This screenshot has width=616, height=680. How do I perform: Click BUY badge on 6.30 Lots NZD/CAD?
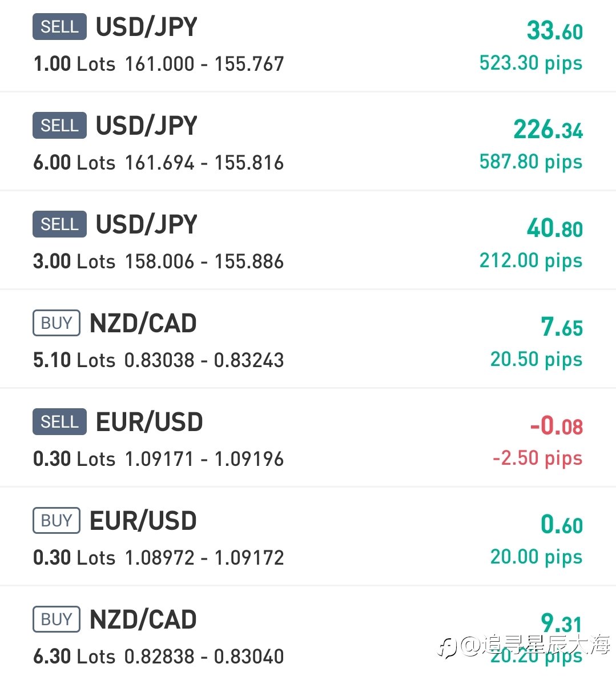57,619
